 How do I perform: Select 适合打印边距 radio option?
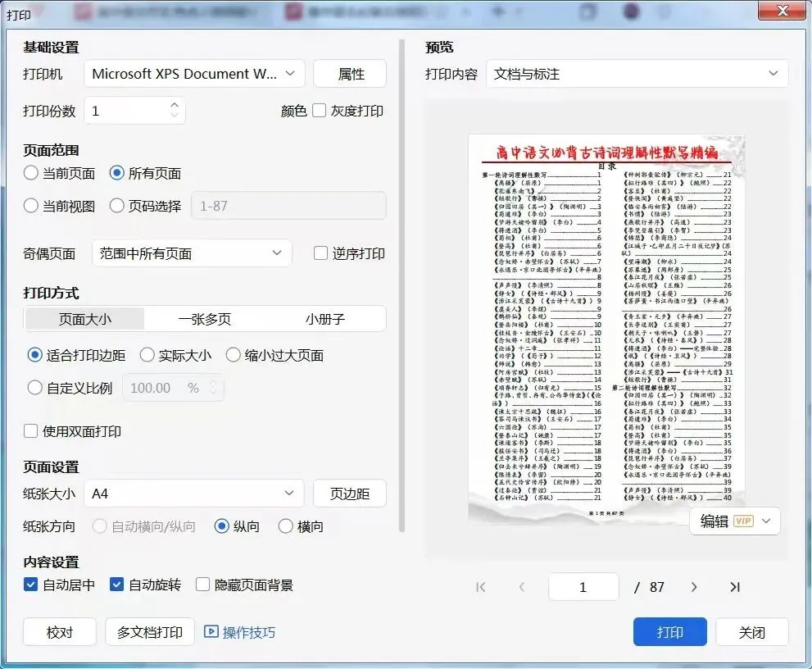(34, 355)
